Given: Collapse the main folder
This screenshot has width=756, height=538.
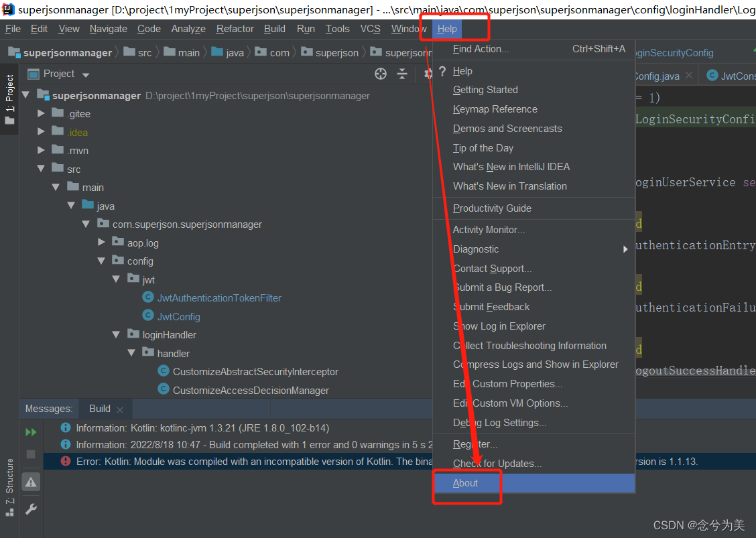Looking at the screenshot, I should tap(56, 186).
